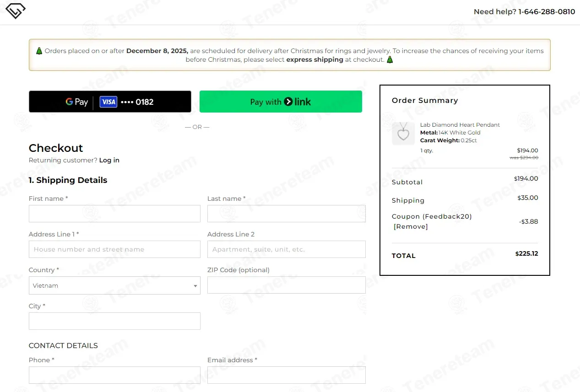Click the ZIP Code optional field
580x392 pixels.
(287, 285)
